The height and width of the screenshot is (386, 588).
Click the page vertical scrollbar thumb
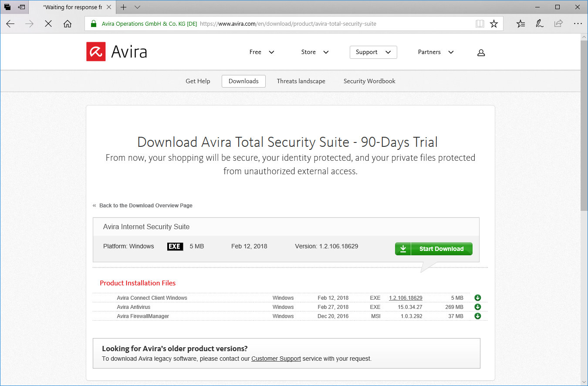(x=584, y=126)
